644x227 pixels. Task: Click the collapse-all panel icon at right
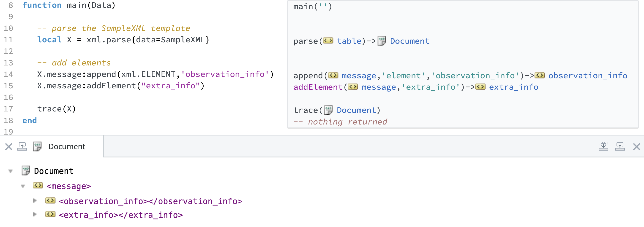(603, 146)
